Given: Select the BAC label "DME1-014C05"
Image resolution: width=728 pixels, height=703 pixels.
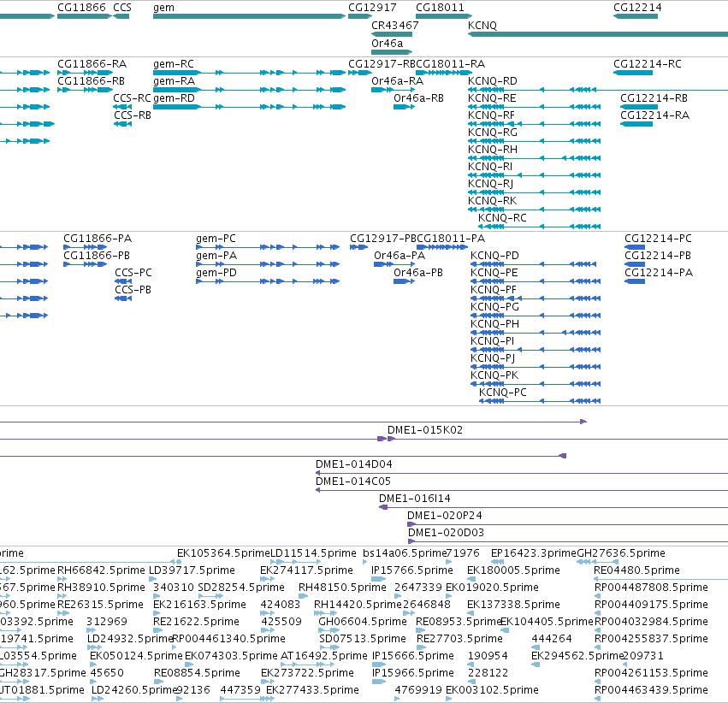Looking at the screenshot, I should point(353,481).
